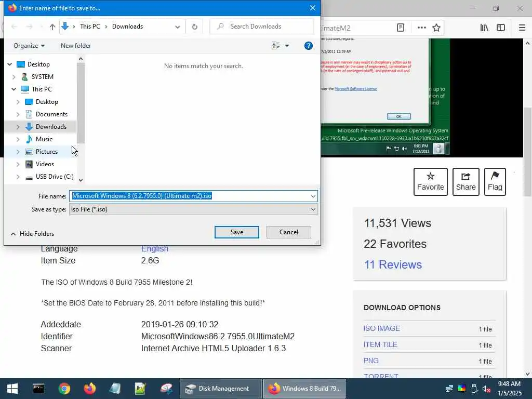Open Organize menu
This screenshot has width=532, height=399.
[x=29, y=46]
